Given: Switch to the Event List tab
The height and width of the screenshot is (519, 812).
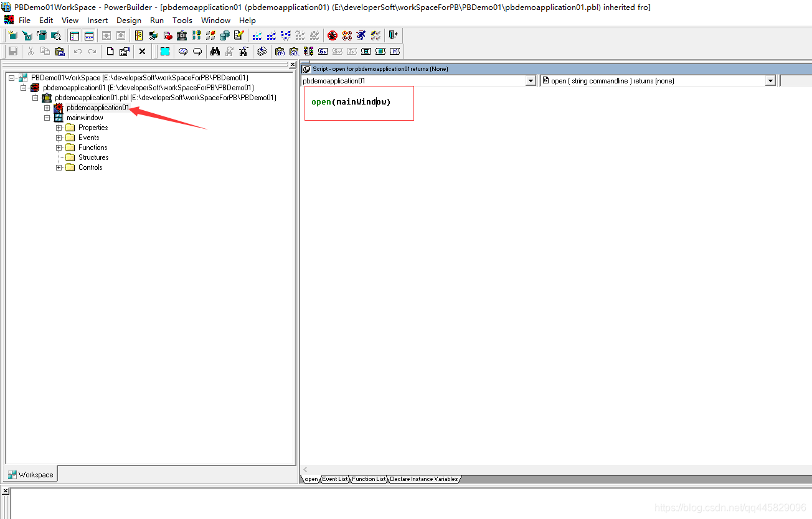Looking at the screenshot, I should pyautogui.click(x=334, y=479).
